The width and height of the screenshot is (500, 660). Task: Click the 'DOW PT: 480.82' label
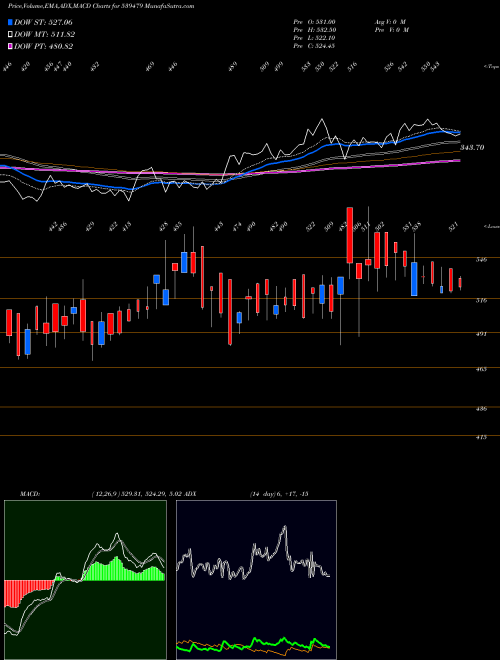pos(44,46)
